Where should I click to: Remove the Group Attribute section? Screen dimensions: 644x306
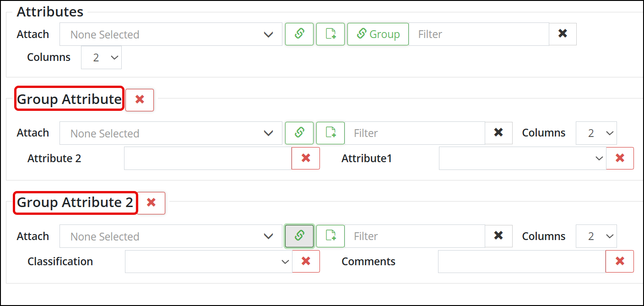[x=140, y=100]
